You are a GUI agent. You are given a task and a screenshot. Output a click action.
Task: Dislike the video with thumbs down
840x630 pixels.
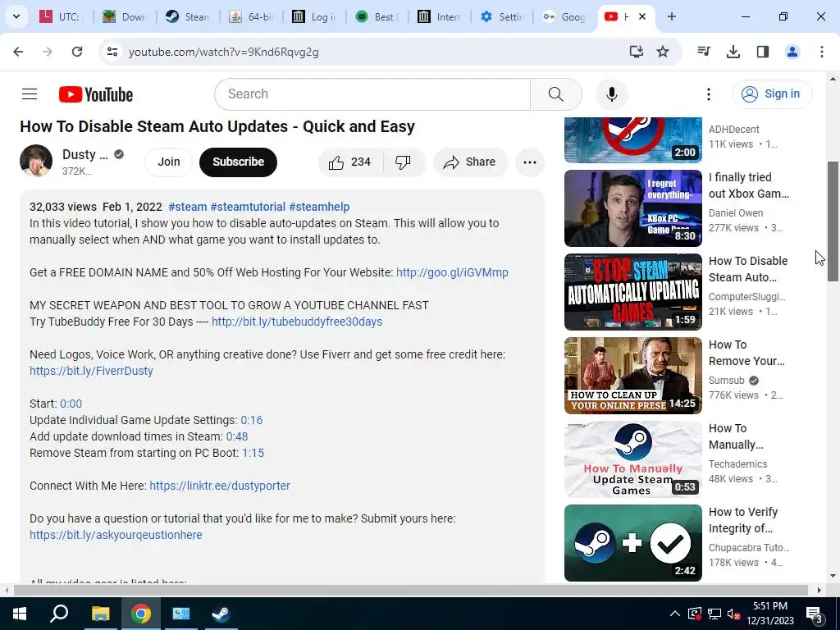pos(403,162)
